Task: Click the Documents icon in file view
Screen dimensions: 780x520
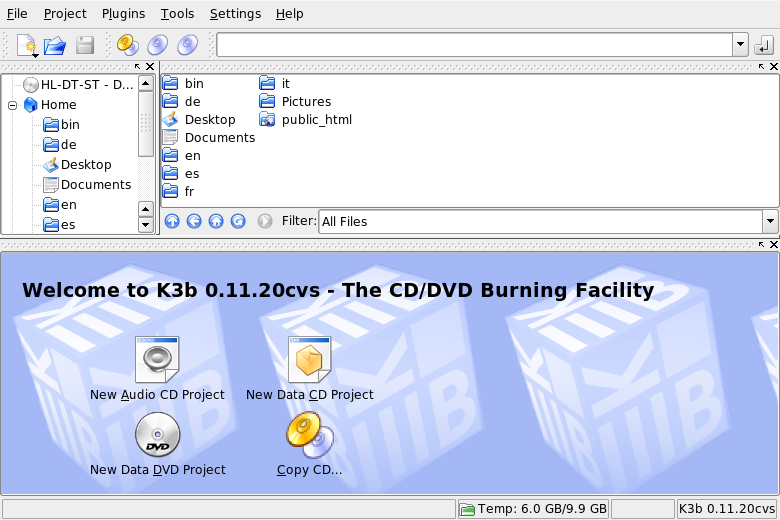Action: [171, 137]
